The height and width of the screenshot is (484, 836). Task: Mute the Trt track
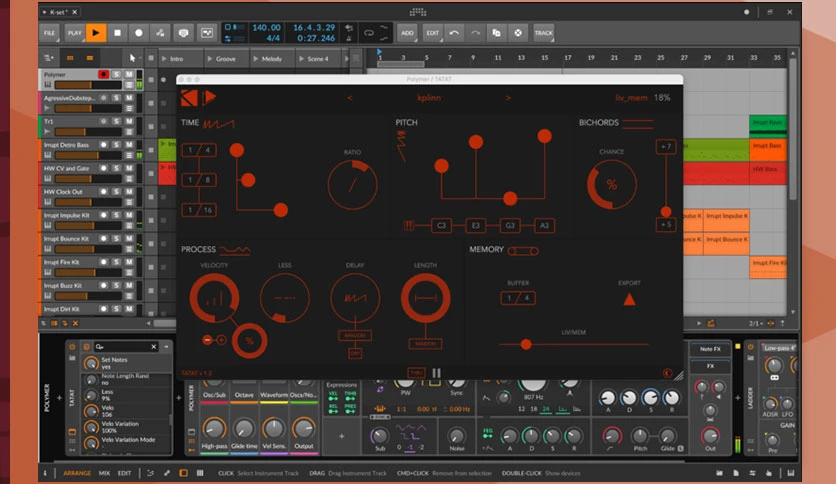click(129, 121)
